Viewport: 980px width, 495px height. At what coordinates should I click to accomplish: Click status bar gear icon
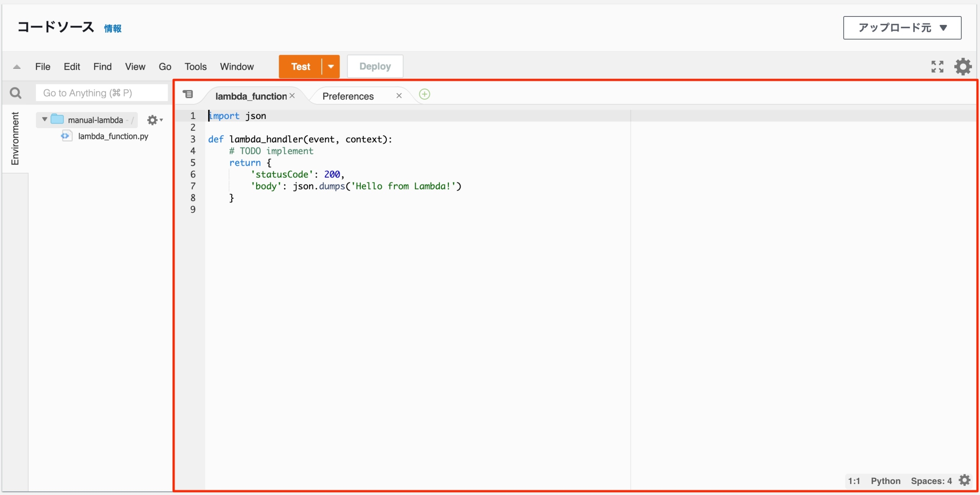pos(965,480)
